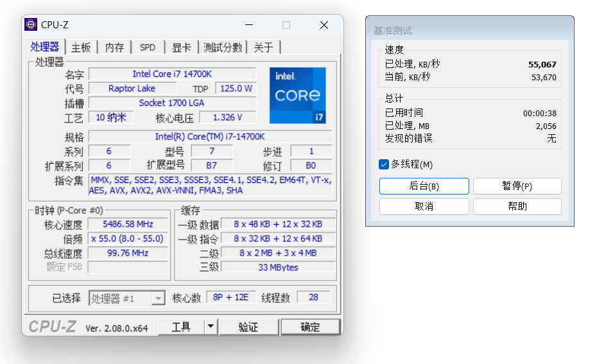
Task: Click the TDP value 125.0 W
Action: [x=236, y=89]
